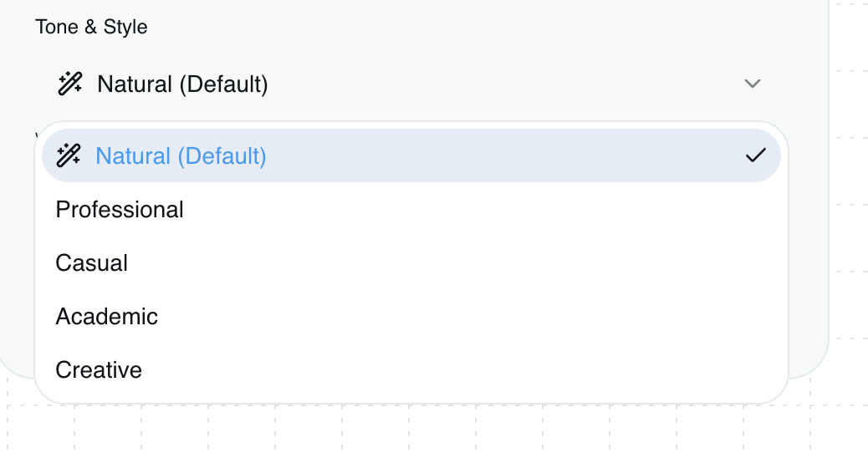Click the magic wand icon beside the highlighted Natural option

click(68, 155)
